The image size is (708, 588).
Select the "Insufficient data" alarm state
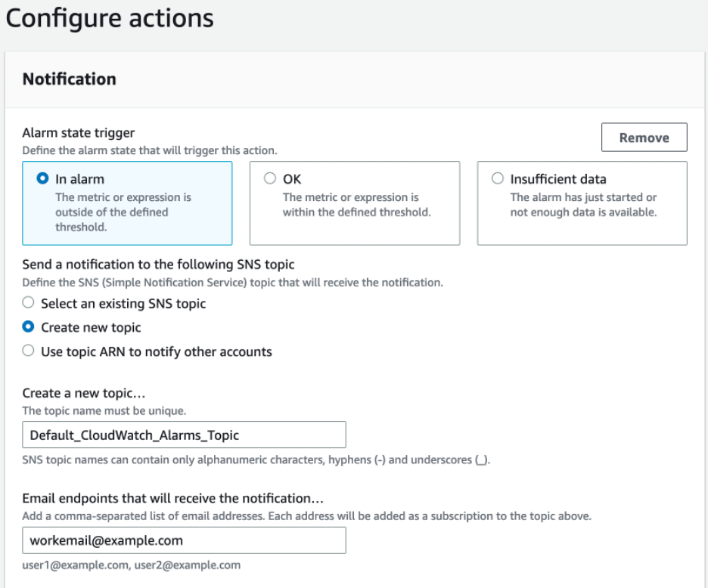pos(498,179)
